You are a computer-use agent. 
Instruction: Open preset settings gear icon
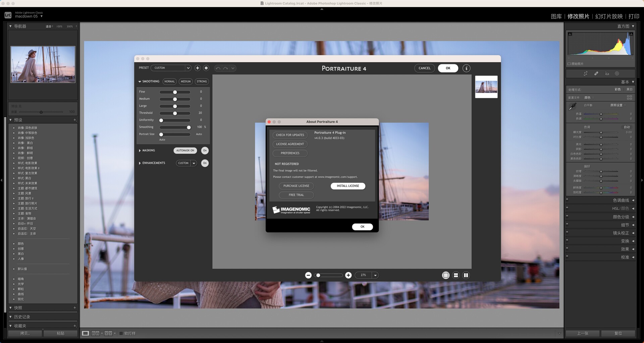pyautogui.click(x=206, y=68)
